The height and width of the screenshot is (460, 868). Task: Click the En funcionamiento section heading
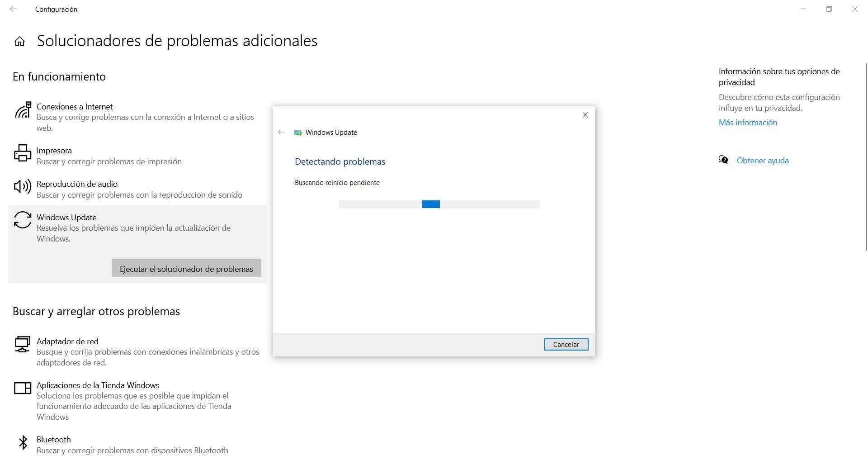pos(59,76)
